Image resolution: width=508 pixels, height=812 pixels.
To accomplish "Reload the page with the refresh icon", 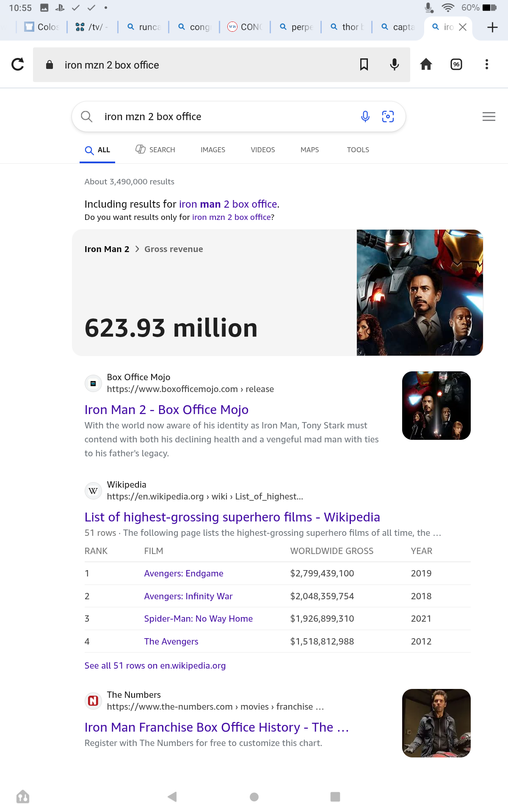I will 17,64.
